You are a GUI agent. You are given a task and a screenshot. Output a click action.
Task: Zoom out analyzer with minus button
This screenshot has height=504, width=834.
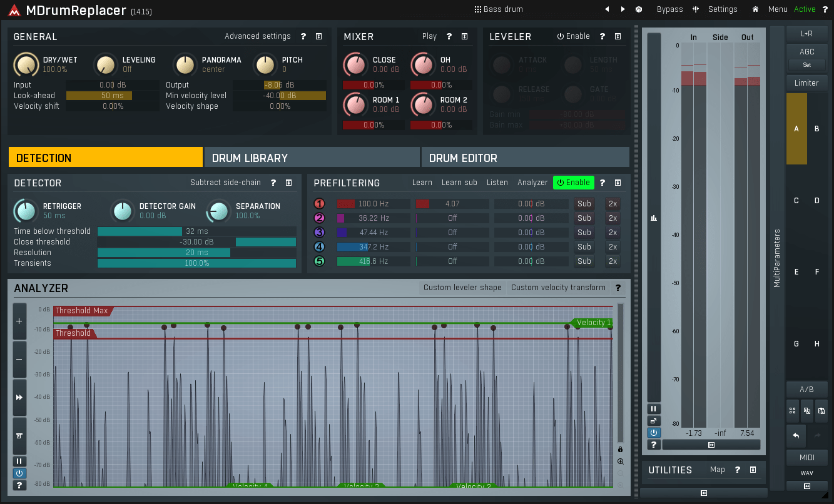point(19,359)
